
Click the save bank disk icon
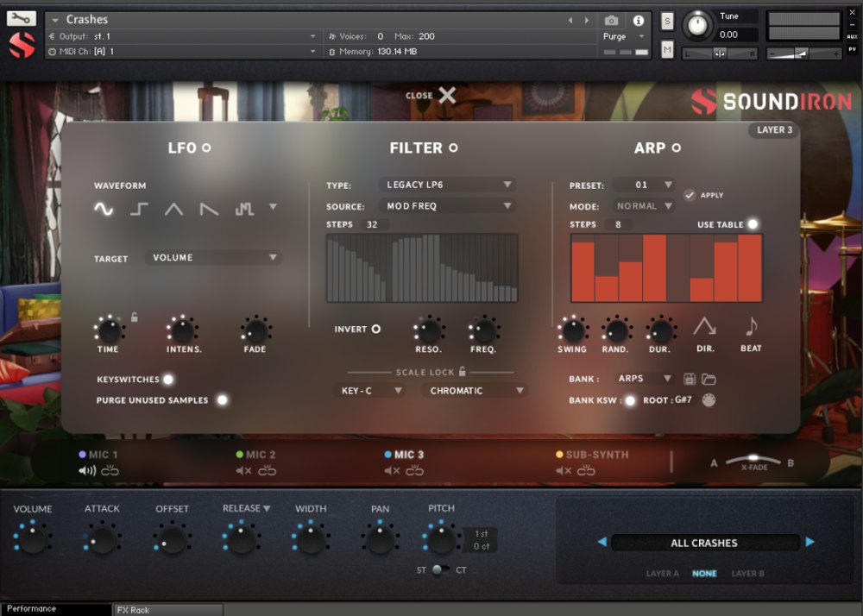coord(689,380)
